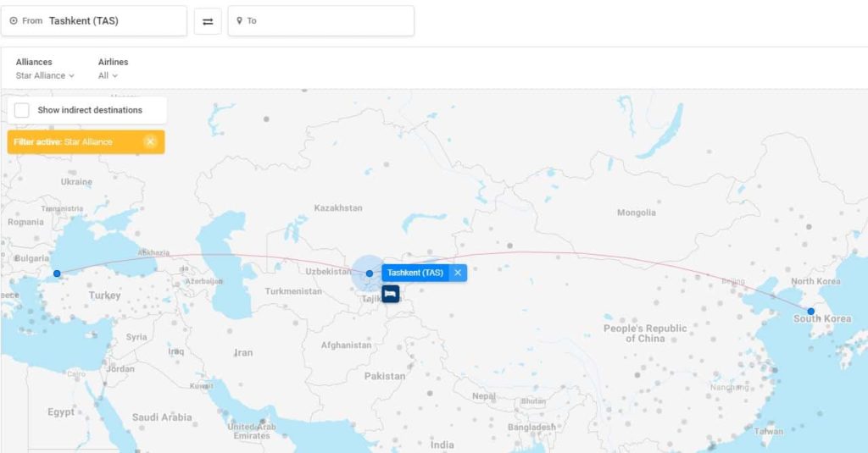Click the Kazakhstan label on the map
The image size is (868, 453).
coord(337,208)
